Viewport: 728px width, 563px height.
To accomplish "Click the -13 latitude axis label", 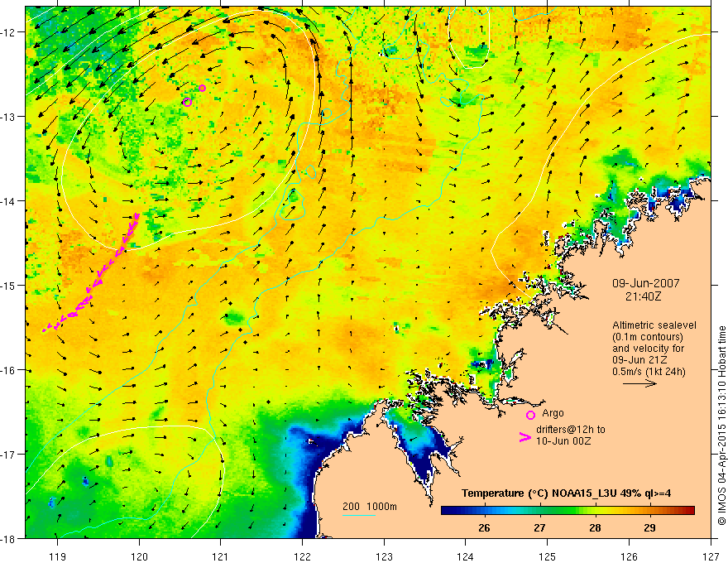I will (x=9, y=117).
